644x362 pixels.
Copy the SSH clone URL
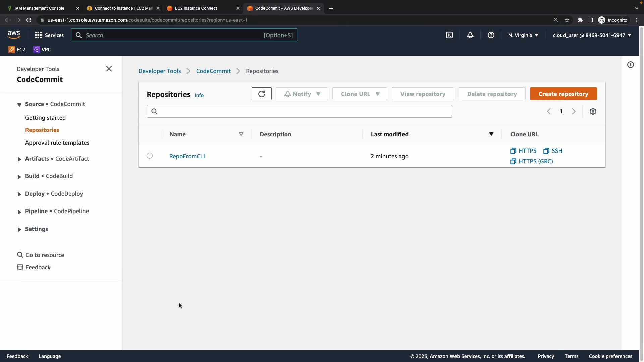(553, 151)
